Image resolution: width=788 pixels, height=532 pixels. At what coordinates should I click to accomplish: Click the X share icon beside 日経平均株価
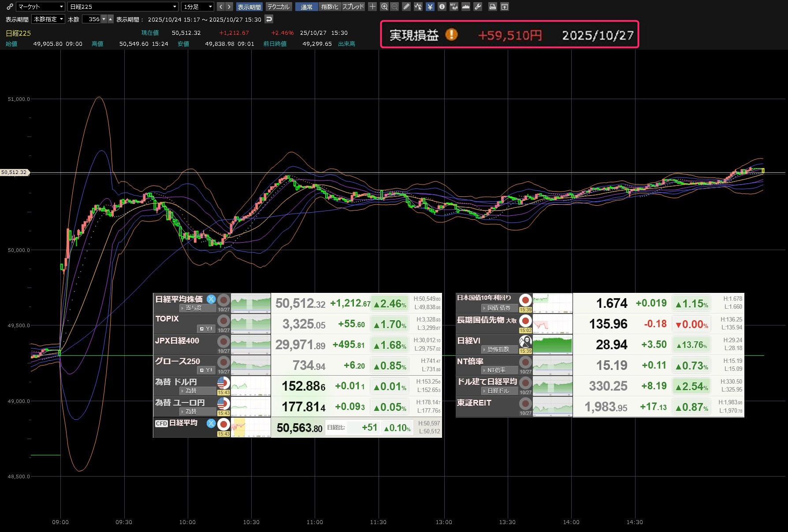212,299
